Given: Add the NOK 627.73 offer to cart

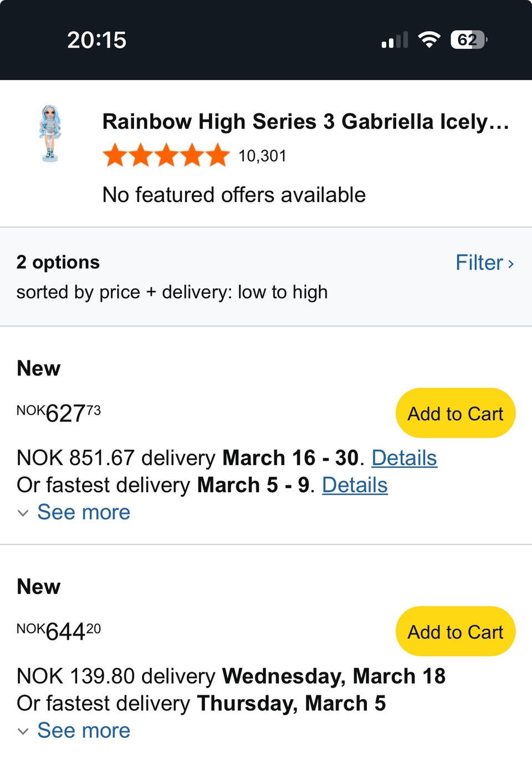Looking at the screenshot, I should pos(455,413).
